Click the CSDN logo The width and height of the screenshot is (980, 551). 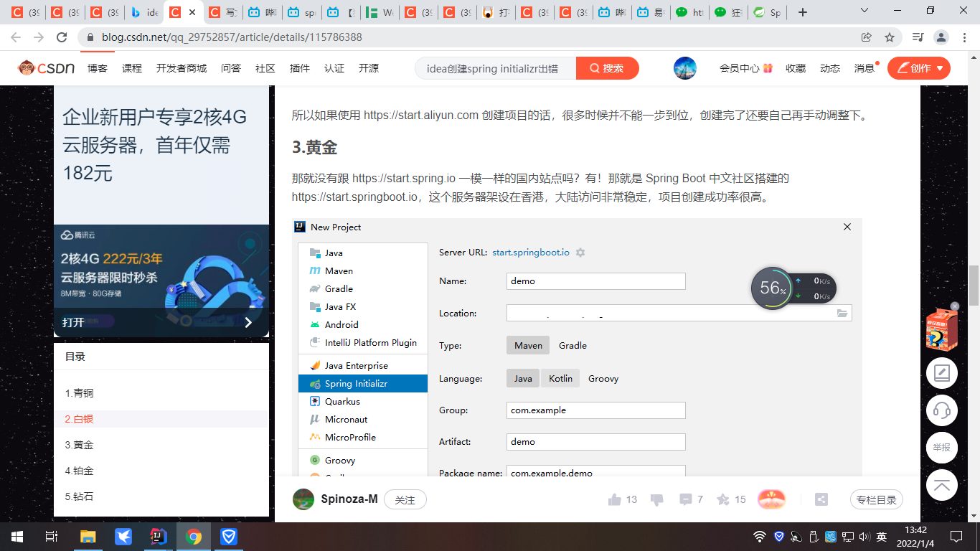point(47,68)
